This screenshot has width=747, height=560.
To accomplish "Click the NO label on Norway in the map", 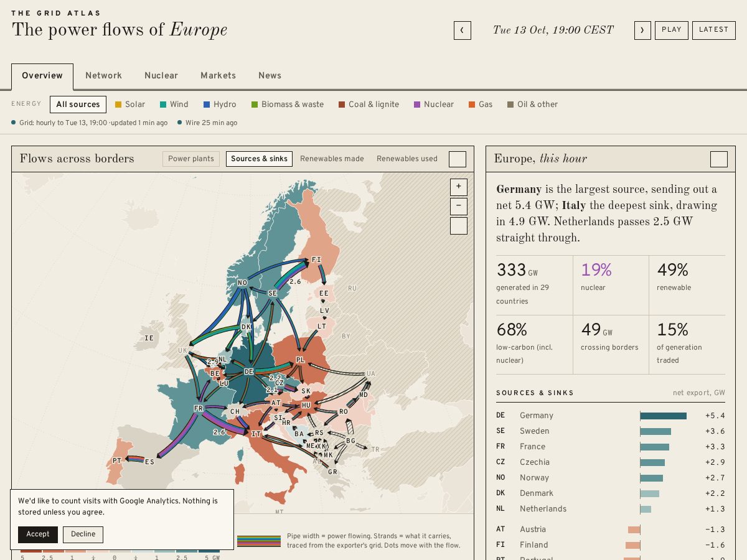I will click(243, 283).
